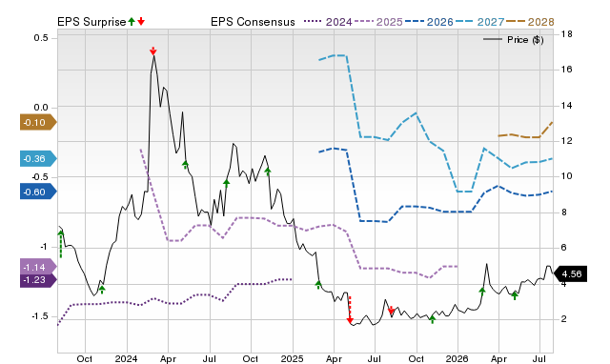Click the EPS Surprise legend title
Image resolution: width=610 pixels, height=364 pixels.
coord(91,22)
